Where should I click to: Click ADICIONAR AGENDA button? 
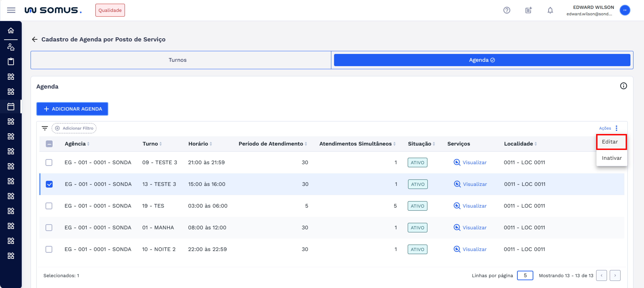tap(72, 109)
